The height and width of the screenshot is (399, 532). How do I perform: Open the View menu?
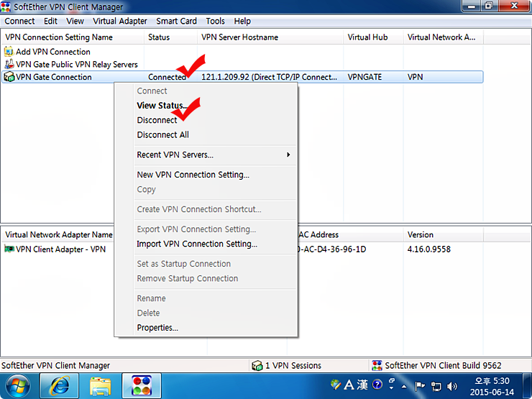click(75, 21)
